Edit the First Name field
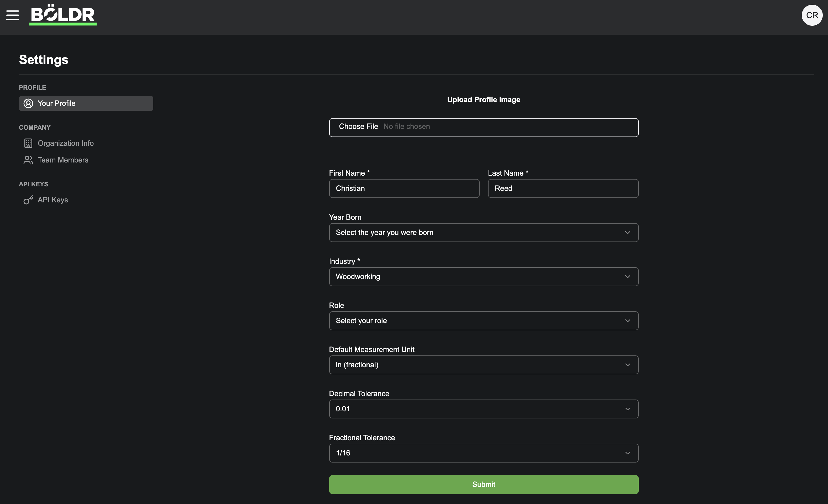This screenshot has width=828, height=504. (404, 188)
